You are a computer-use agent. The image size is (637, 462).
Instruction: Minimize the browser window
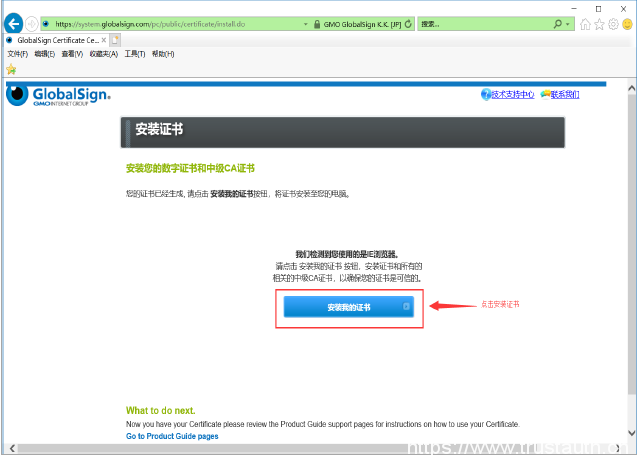(x=574, y=9)
